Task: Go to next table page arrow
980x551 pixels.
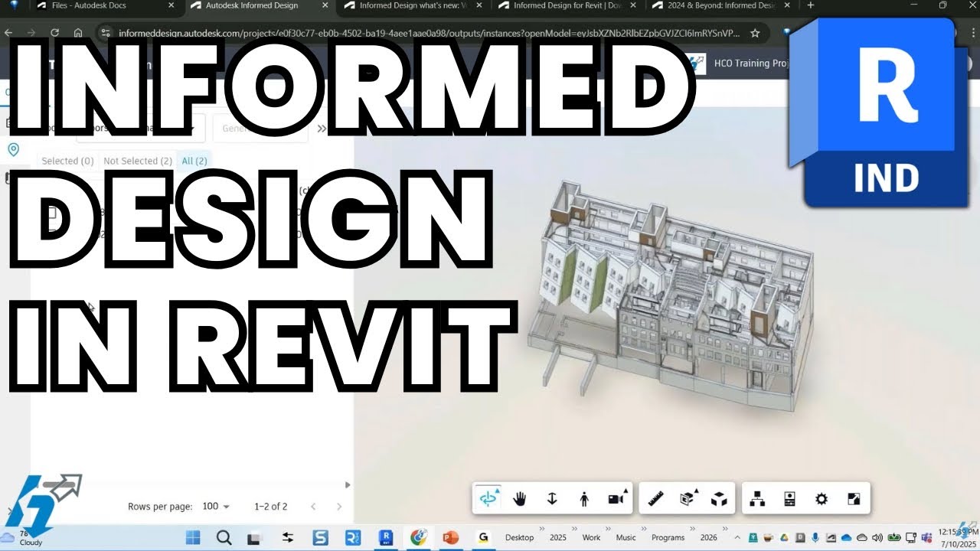Action: [339, 507]
